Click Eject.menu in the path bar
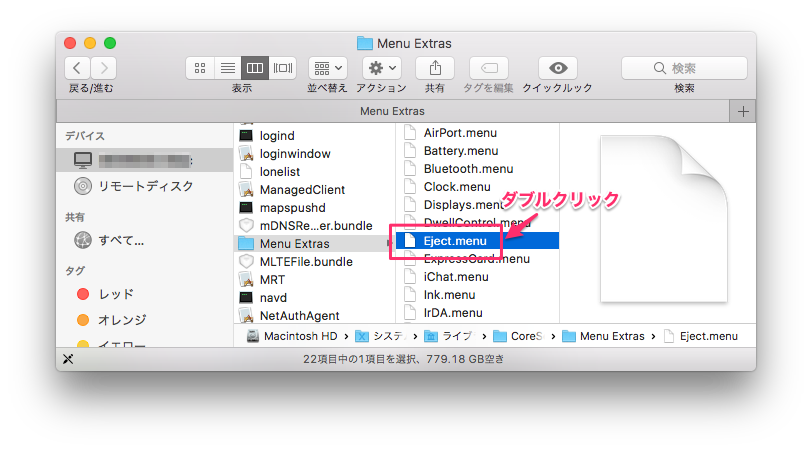Screen dimensions: 812x451 click(x=701, y=336)
